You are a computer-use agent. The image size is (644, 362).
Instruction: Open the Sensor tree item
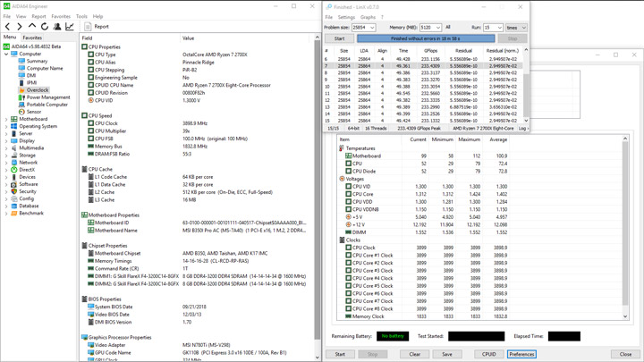34,112
